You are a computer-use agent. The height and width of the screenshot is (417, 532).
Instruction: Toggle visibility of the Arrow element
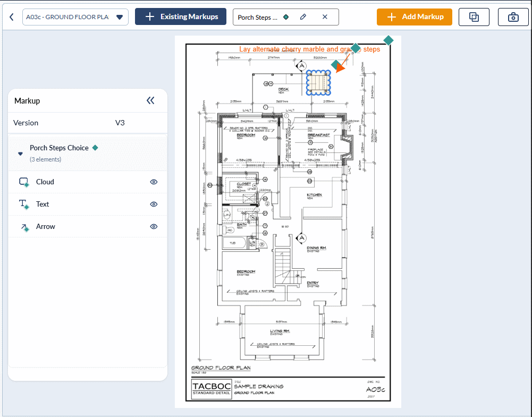click(x=154, y=226)
